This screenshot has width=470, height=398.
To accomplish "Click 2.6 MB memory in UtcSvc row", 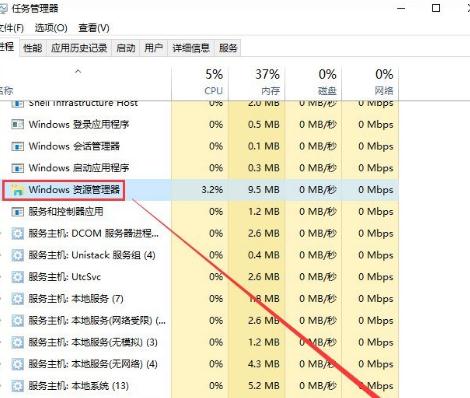I will click(x=263, y=277).
